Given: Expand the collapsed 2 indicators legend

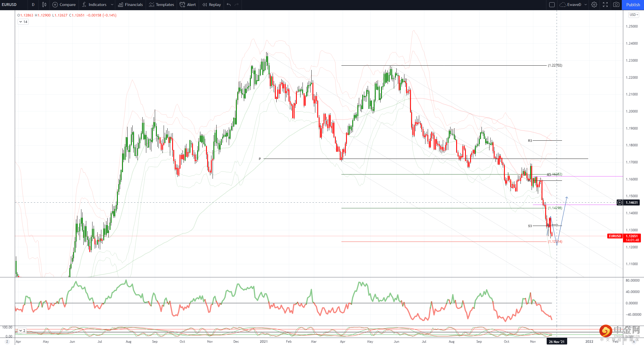Looking at the screenshot, I should (x=22, y=331).
